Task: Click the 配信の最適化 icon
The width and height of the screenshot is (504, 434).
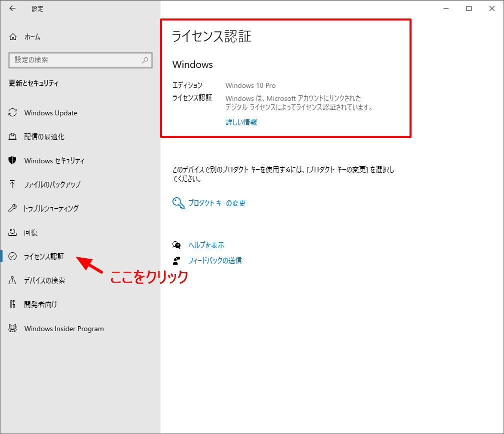Action: 12,136
